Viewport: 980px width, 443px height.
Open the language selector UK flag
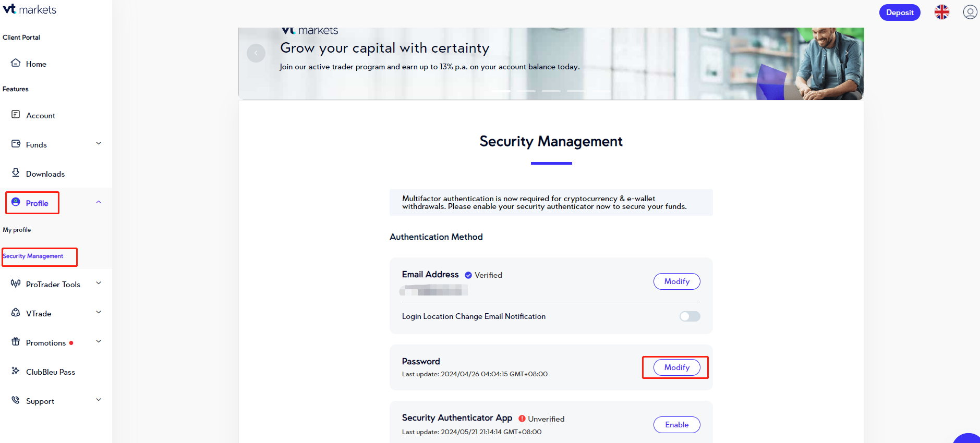[x=941, y=12]
